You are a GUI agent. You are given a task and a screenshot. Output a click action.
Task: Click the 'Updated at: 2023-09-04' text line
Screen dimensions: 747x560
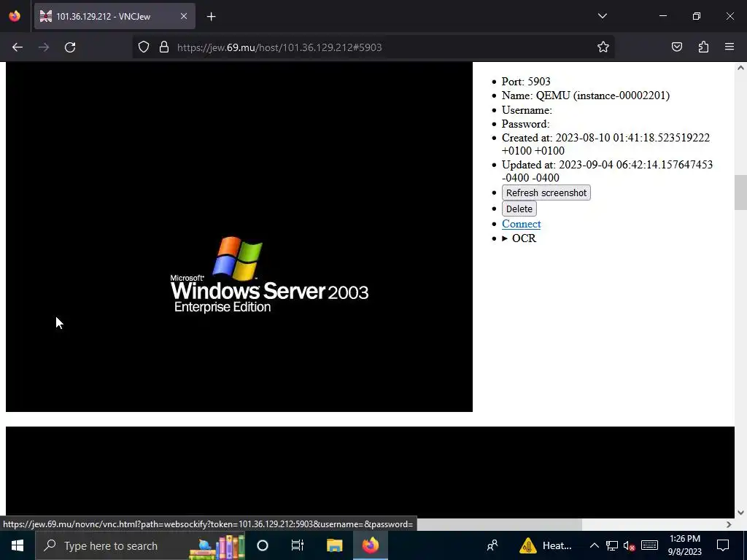[x=607, y=171]
